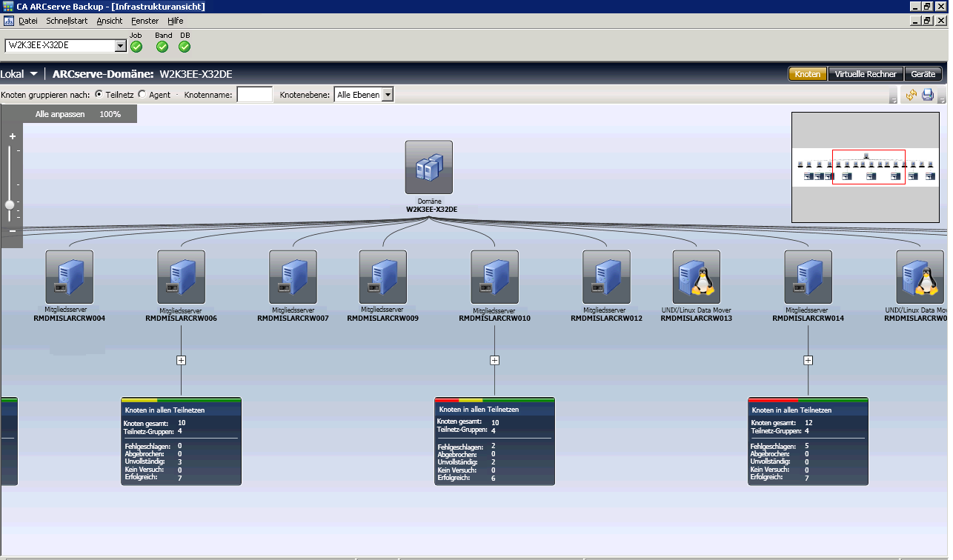Click 'Fehlgeschlagen: 2' in the RMDMISLARCRW010 card
Viewport: 953px width, 560px height.
(x=466, y=446)
